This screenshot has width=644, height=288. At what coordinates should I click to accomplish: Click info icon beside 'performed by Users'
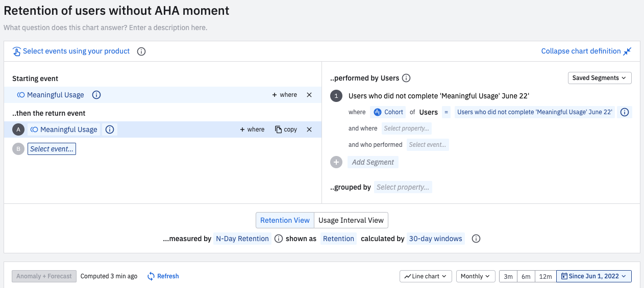click(x=406, y=78)
